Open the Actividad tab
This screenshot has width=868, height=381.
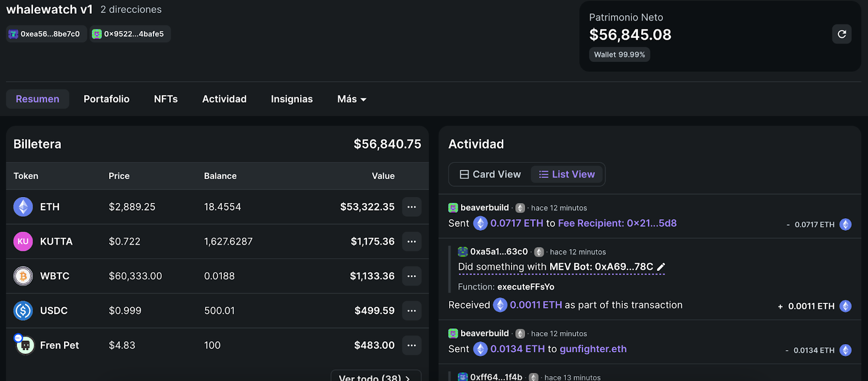(x=224, y=99)
